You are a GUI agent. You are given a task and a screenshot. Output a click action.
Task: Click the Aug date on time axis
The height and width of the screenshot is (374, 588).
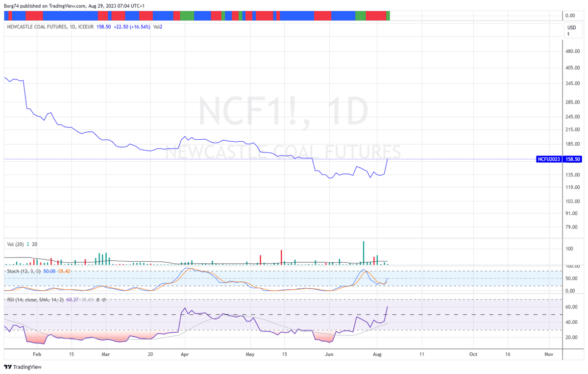point(377,353)
